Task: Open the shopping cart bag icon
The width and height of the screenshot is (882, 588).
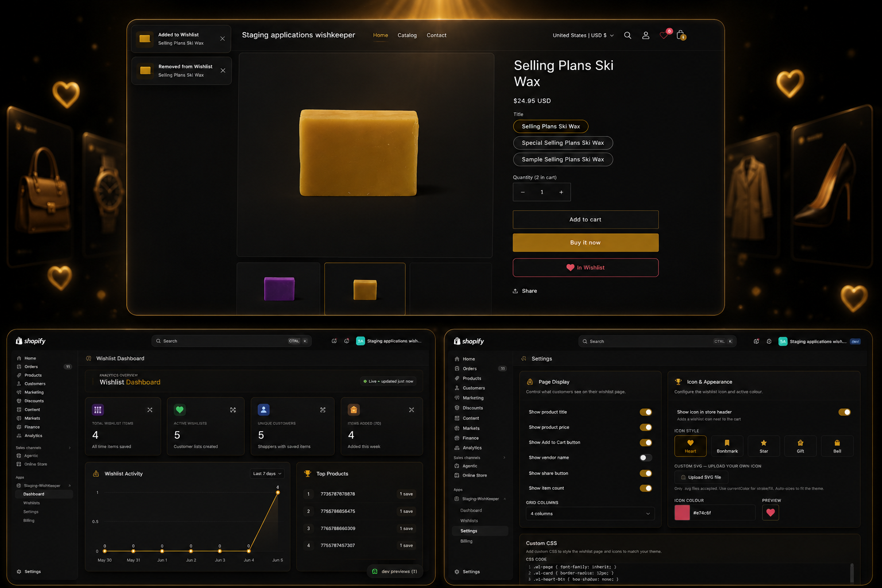Action: click(x=681, y=36)
